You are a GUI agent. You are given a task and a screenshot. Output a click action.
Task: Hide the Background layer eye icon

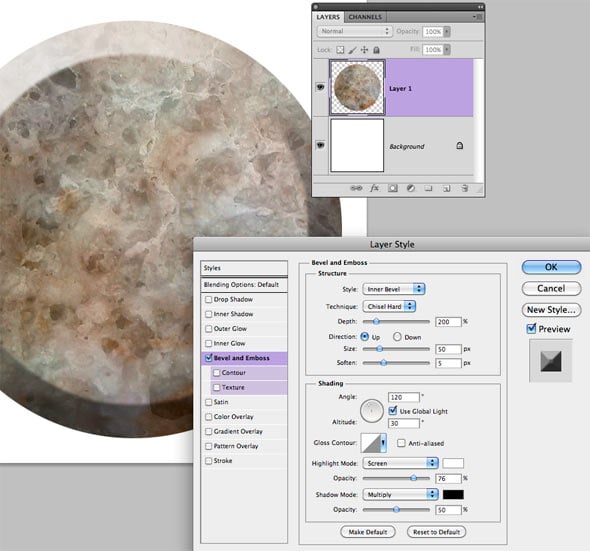[x=320, y=145]
